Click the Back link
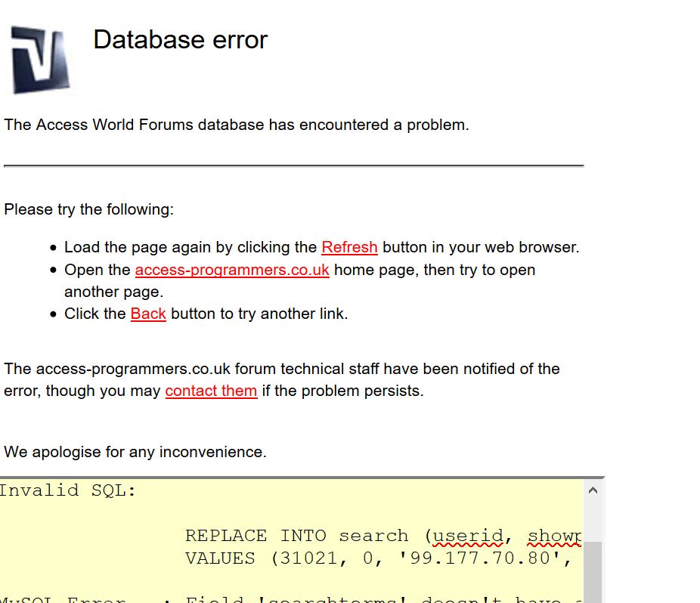 [148, 314]
